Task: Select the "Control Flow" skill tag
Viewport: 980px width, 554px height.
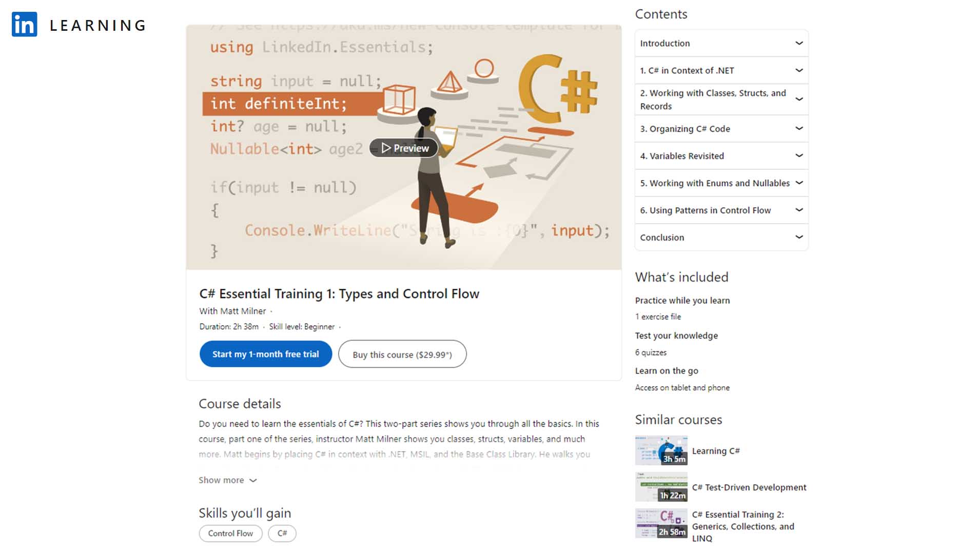Action: click(230, 533)
